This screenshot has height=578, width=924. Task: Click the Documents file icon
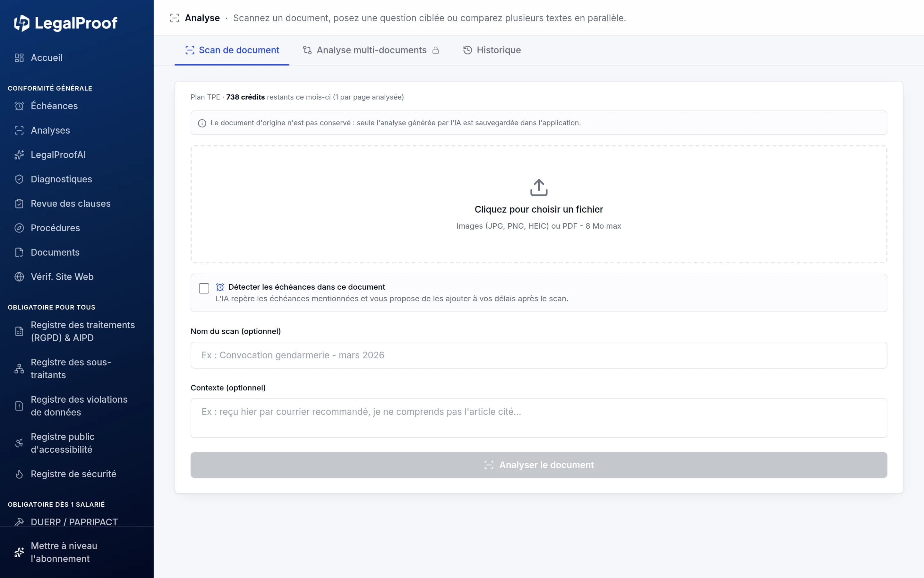tap(19, 253)
